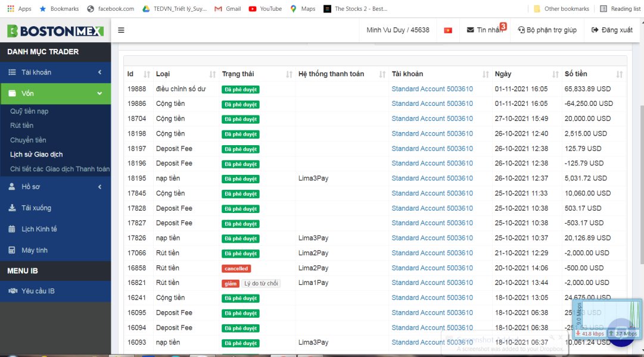Viewport: 644px width, 357px height.
Task: Click Đăng xuất to log out
Action: click(x=612, y=30)
